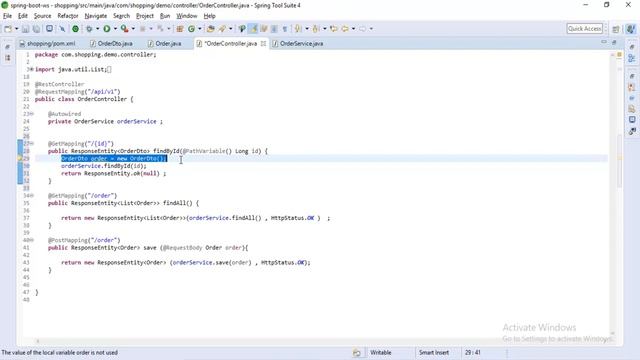The width and height of the screenshot is (640, 360).
Task: Click the 29 : 41 cursor position entry
Action: pyautogui.click(x=473, y=353)
